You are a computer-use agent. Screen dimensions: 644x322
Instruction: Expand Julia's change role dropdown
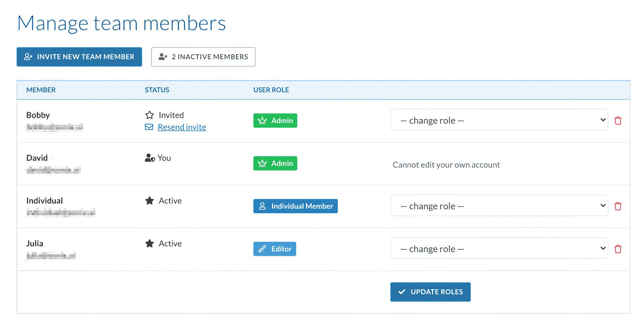(499, 248)
